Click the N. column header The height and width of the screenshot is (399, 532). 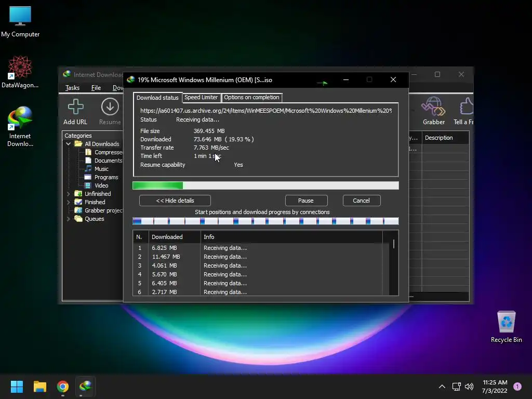tap(141, 237)
